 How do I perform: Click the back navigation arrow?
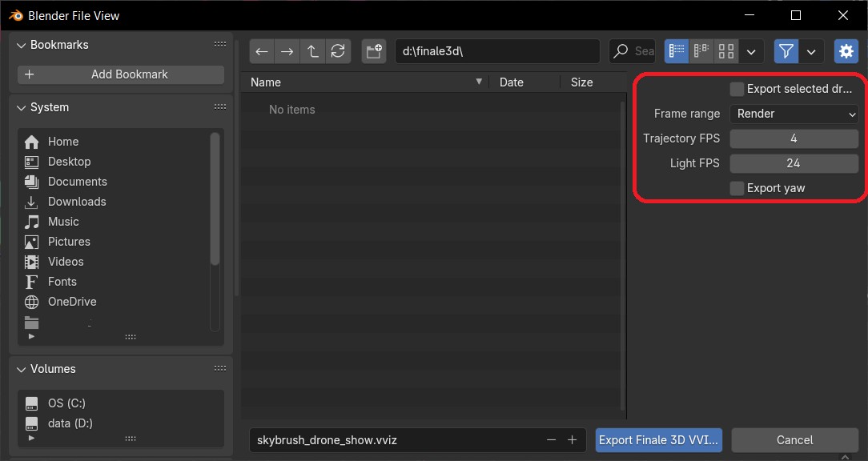point(261,50)
